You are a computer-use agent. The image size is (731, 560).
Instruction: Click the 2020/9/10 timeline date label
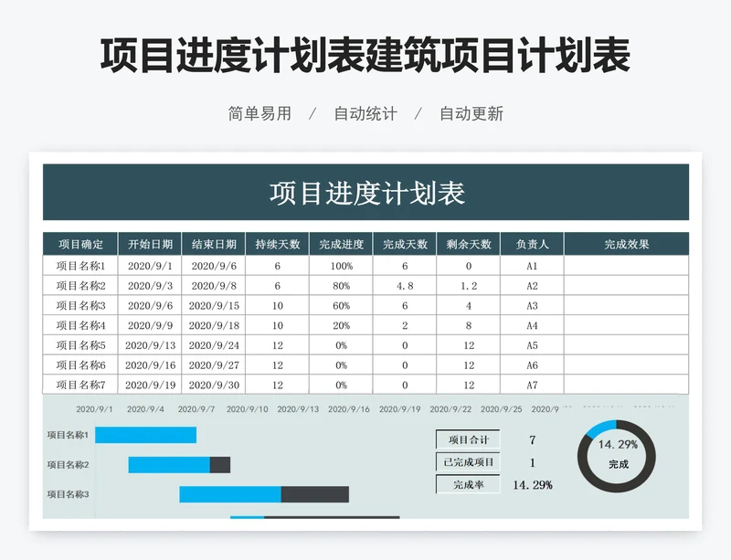[247, 409]
